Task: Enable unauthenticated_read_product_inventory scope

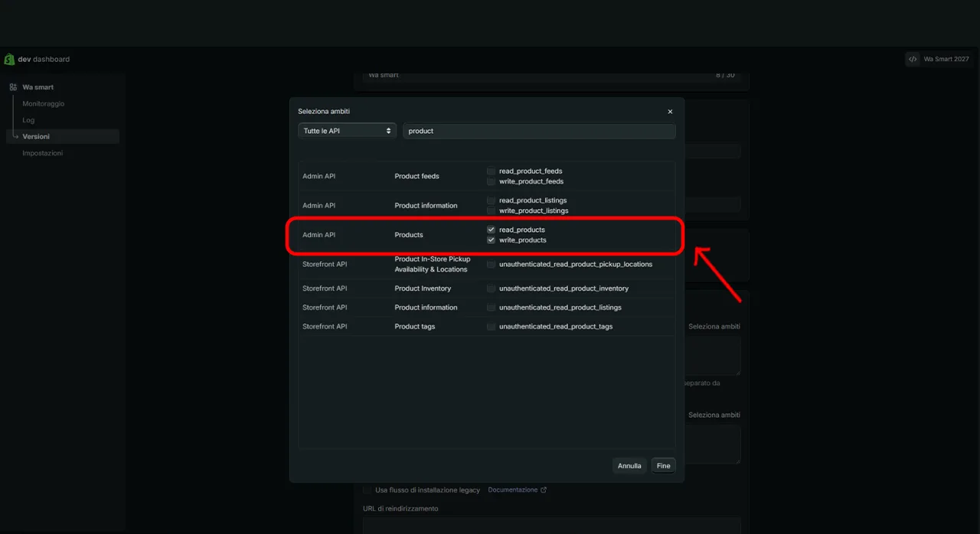Action: coord(491,288)
